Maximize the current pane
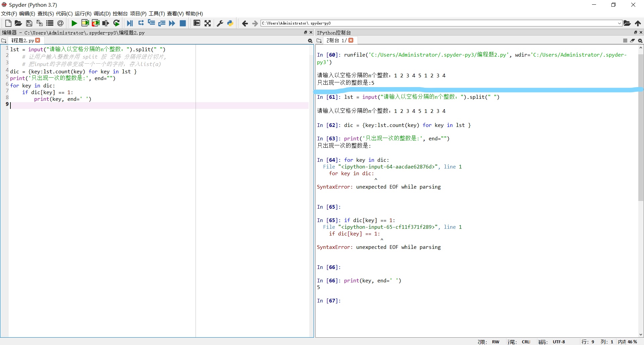The image size is (644, 345). pos(197,23)
